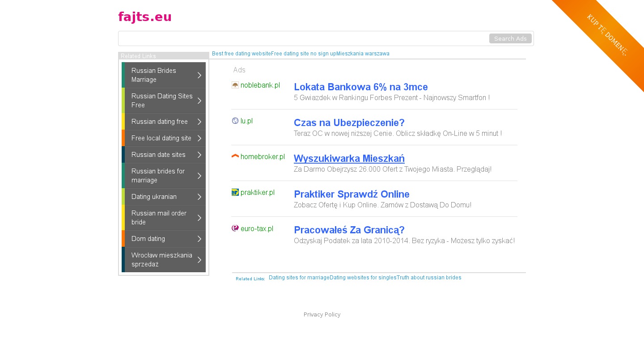Open Wyszukiwarka Mieszkań ad headline

349,158
